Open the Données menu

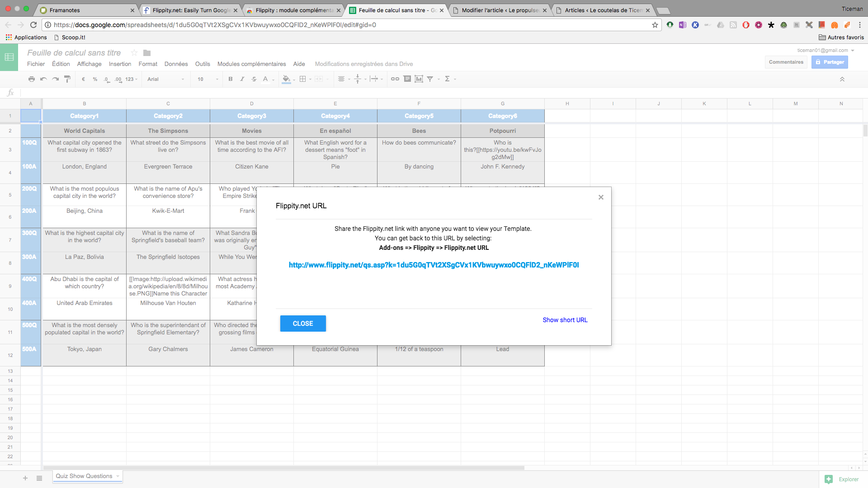[176, 64]
